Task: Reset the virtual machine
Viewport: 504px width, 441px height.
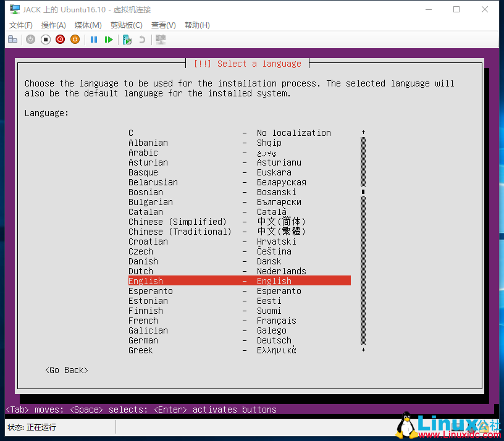Action: 109,39
